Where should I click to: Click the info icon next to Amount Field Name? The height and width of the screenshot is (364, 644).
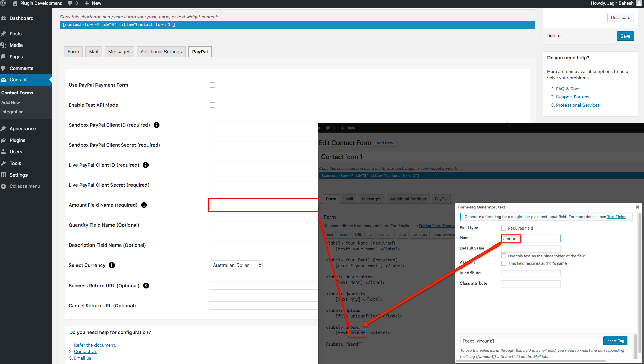[x=144, y=205]
